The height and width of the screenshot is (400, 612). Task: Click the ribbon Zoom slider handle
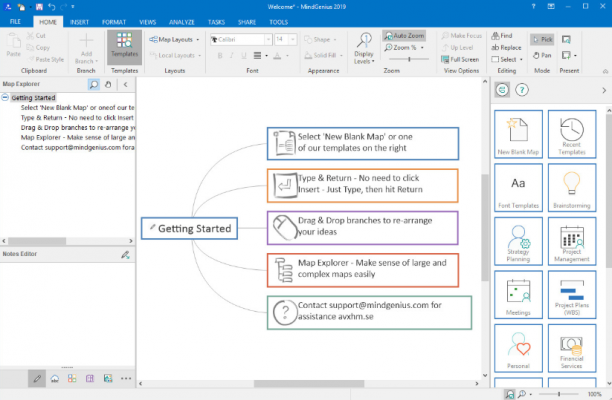point(409,59)
